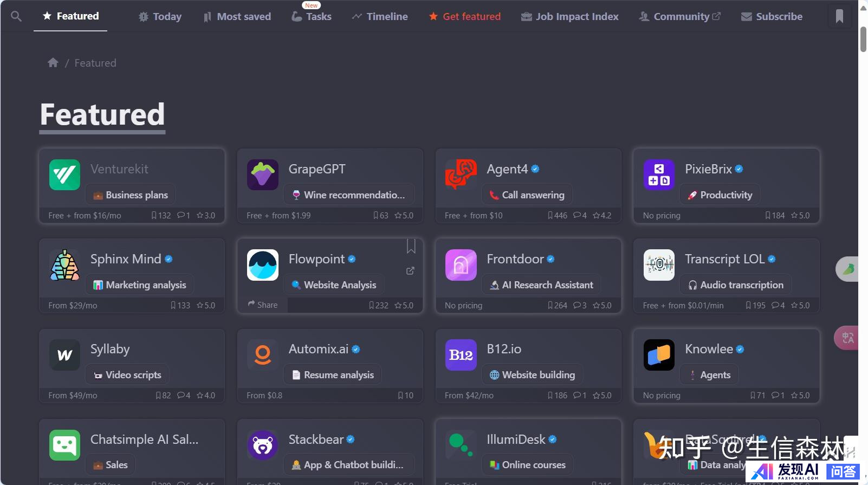This screenshot has height=485, width=868.
Task: Open the Venturekit title link
Action: 119,169
